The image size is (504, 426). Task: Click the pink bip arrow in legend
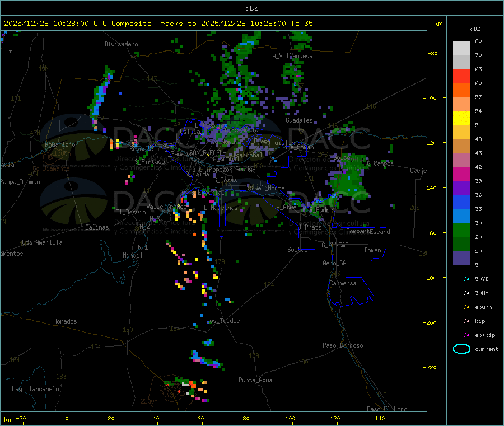point(461,321)
